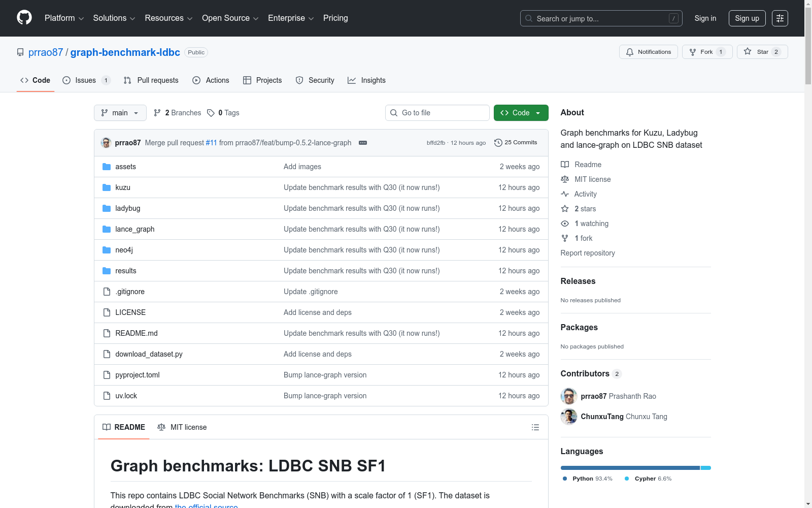Image resolution: width=812 pixels, height=508 pixels.
Task: Click the .gitignore file icon
Action: [x=107, y=292]
